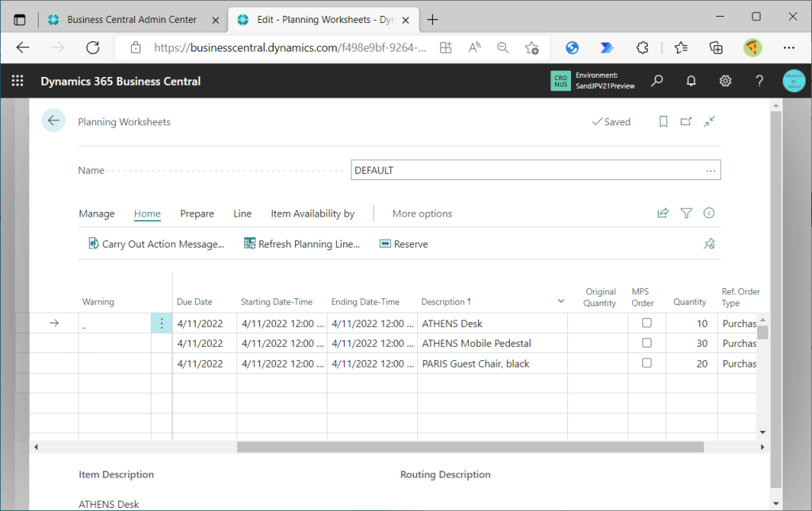
Task: Click the share icon above the worksheet
Action: pyautogui.click(x=663, y=213)
